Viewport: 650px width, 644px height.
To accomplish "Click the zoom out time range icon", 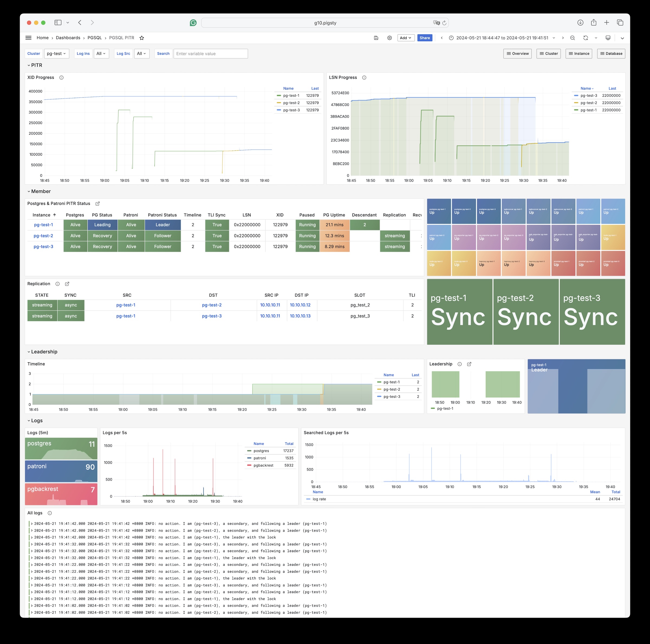I will pos(572,38).
